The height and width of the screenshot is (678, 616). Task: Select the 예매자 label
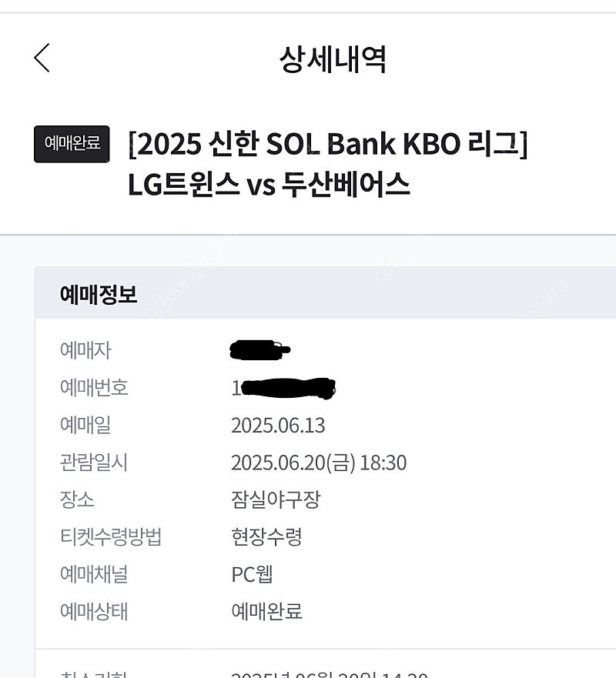tap(85, 350)
